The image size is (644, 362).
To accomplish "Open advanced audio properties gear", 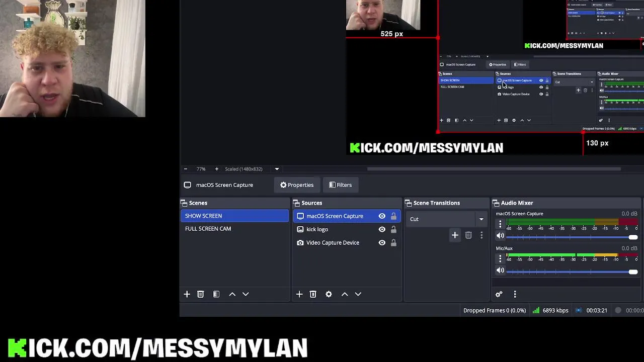I will 499,294.
